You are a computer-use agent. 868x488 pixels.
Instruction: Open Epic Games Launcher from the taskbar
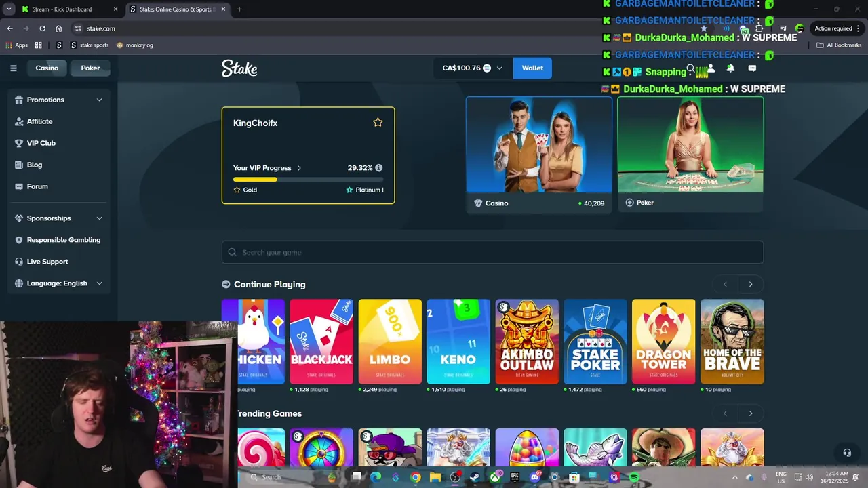coord(515,477)
